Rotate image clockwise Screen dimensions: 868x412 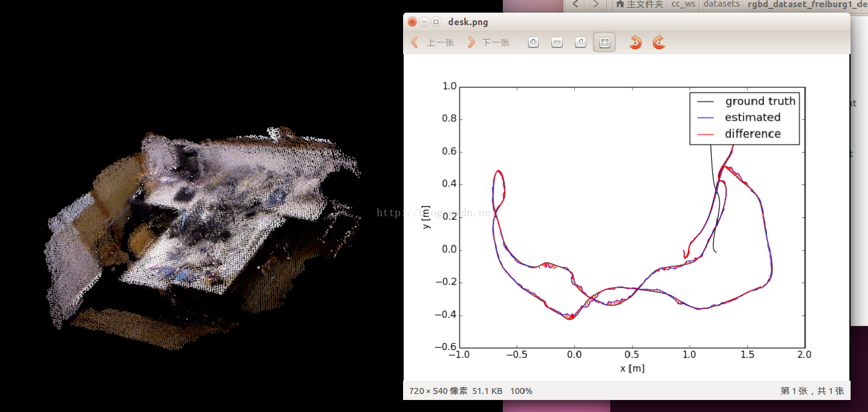point(659,43)
